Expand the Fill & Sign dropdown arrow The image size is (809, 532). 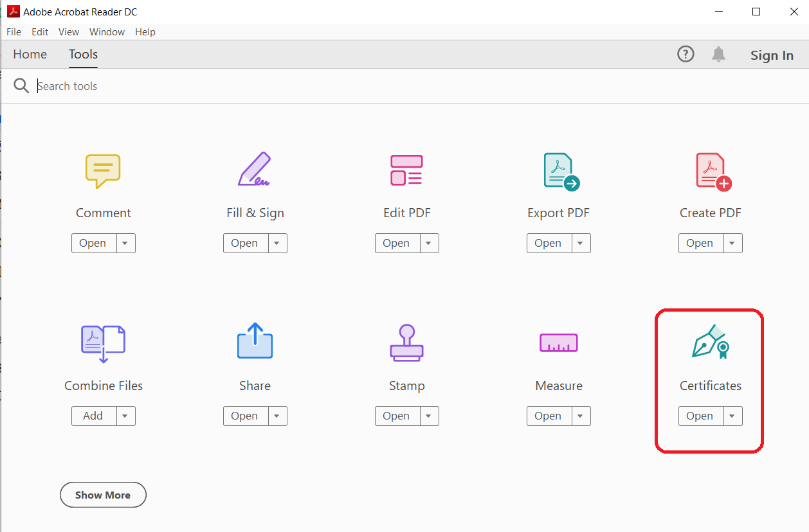click(277, 244)
